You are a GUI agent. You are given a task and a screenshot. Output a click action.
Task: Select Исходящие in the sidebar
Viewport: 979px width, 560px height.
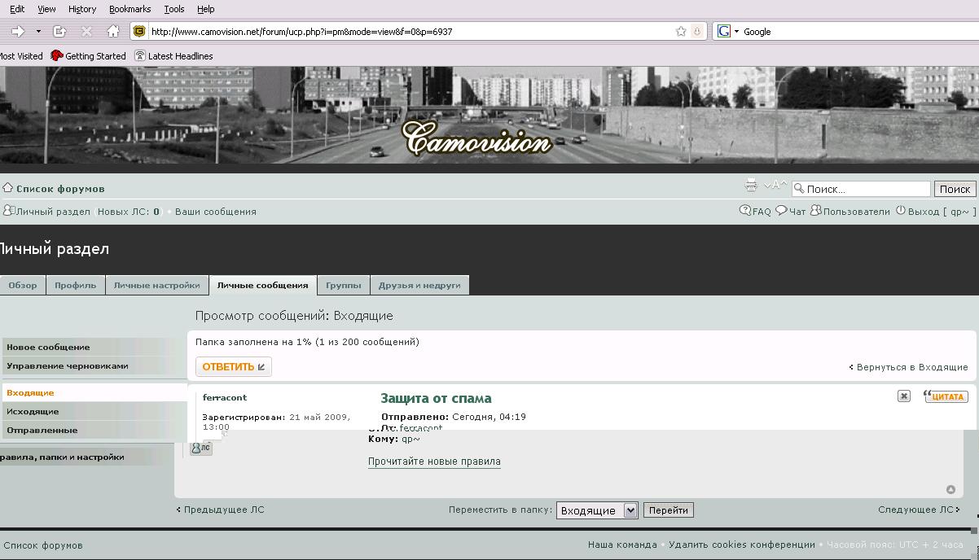(x=94, y=411)
